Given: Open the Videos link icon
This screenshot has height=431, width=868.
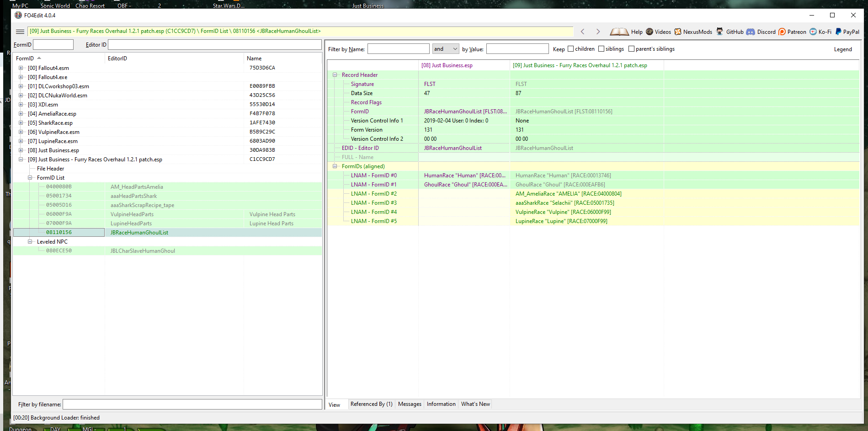Looking at the screenshot, I should pyautogui.click(x=649, y=32).
